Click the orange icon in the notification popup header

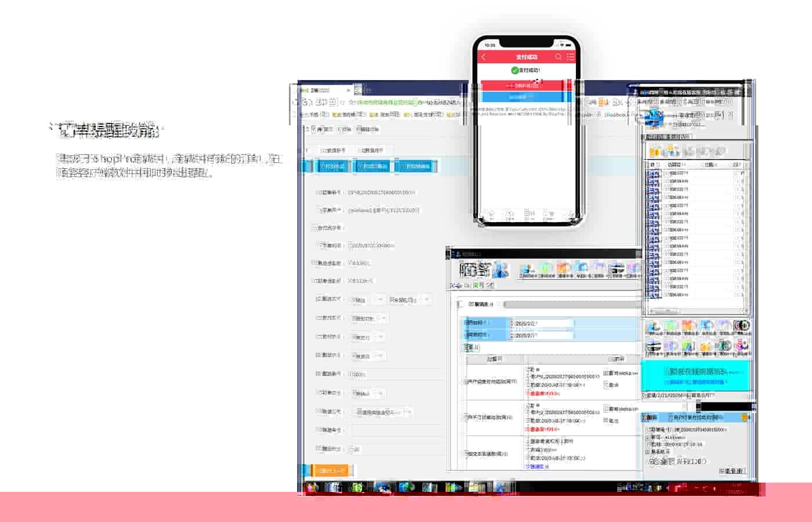(x=745, y=417)
